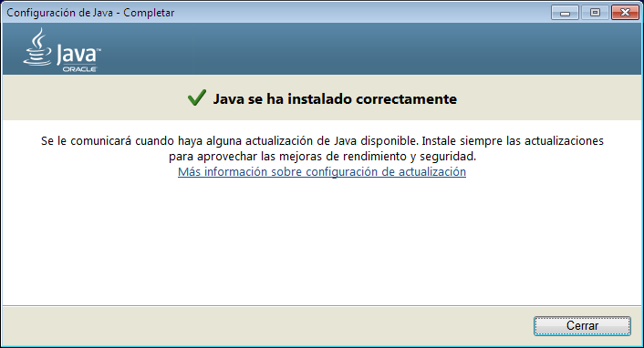644x348 pixels.
Task: Click the Cerrar button
Action: (x=582, y=326)
